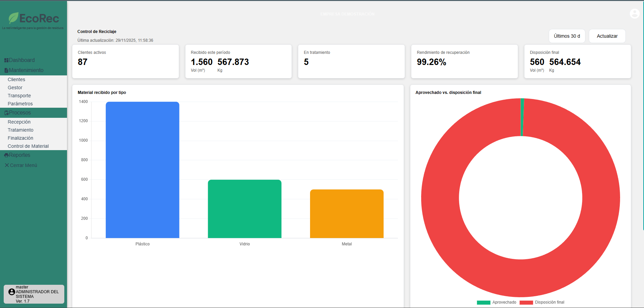Open the user profile icon at top right
Image resolution: width=644 pixels, height=308 pixels.
click(x=634, y=14)
